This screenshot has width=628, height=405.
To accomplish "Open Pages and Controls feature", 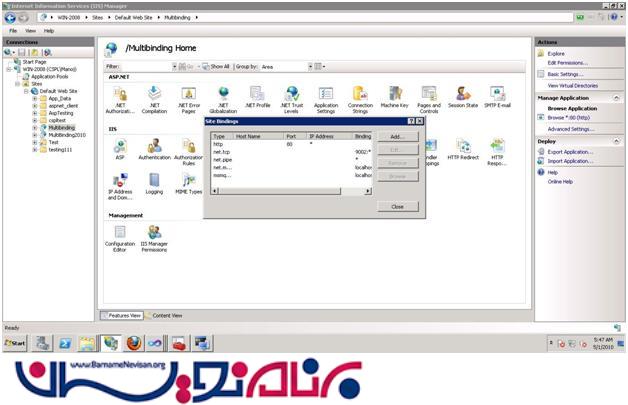I will click(x=429, y=100).
